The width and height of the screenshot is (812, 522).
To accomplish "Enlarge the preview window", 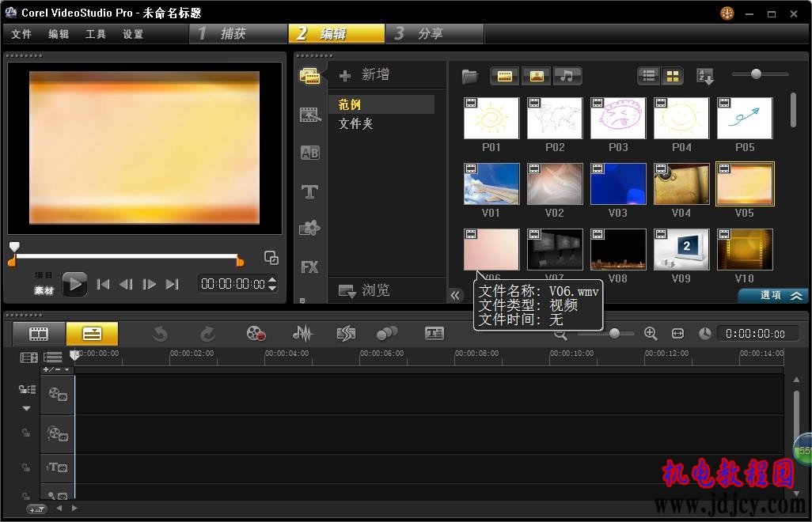I will point(271,257).
